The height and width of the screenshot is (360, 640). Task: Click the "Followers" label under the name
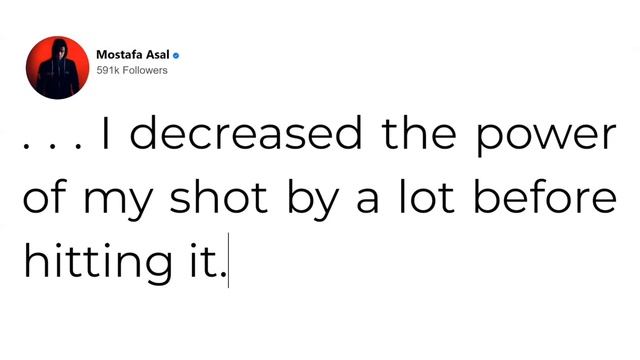coord(145,70)
